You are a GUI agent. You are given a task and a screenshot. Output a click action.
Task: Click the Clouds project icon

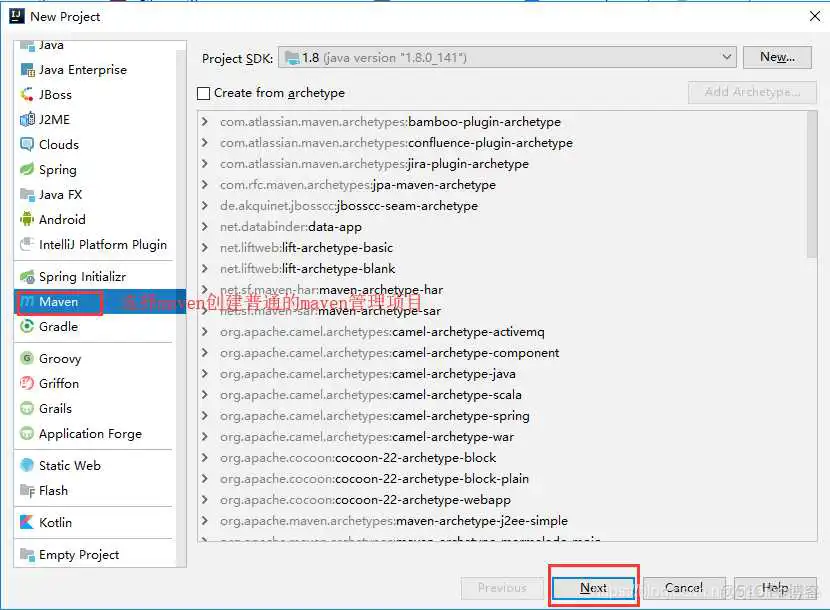(28, 145)
